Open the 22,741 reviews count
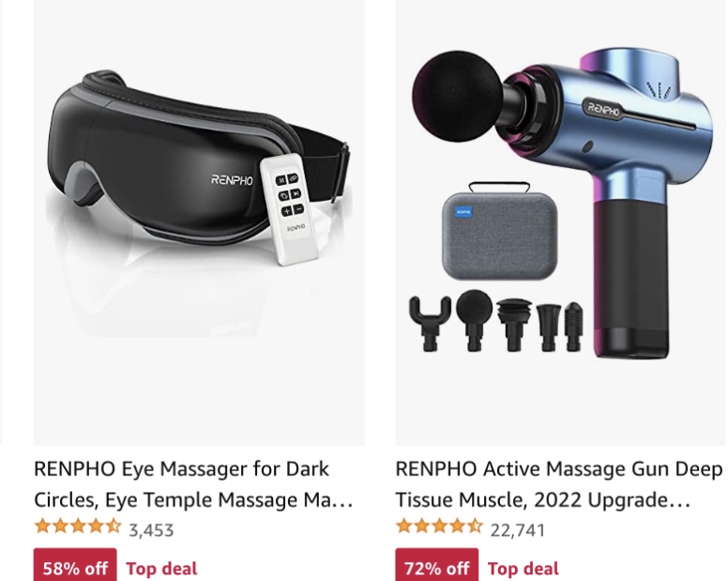Screen dimensions: 728x581 [517, 530]
